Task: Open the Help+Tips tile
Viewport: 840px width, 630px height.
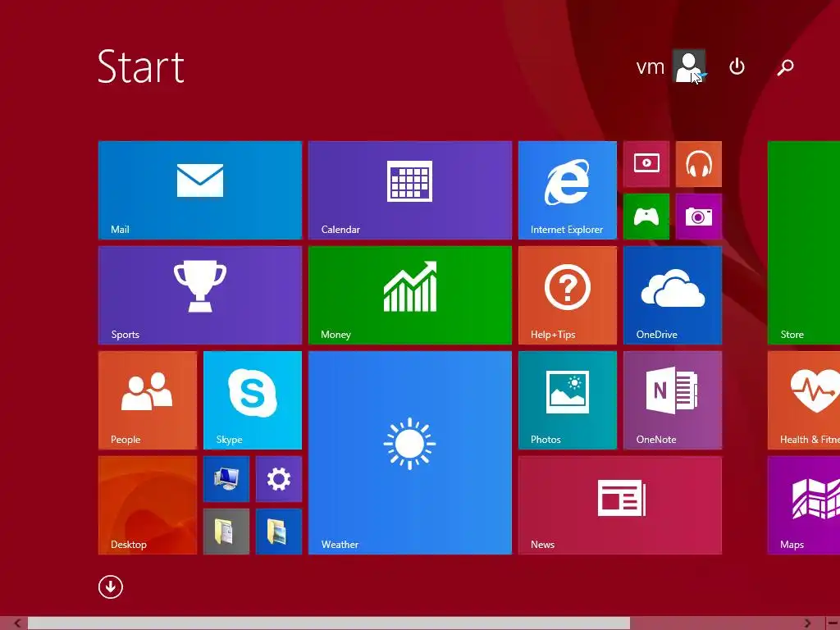Action: tap(568, 295)
